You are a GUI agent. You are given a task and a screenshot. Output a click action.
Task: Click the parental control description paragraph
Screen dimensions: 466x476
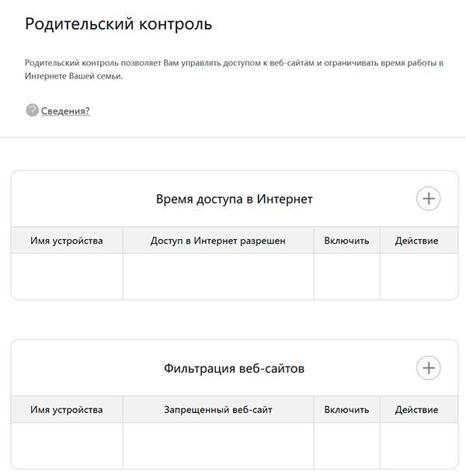(x=233, y=69)
